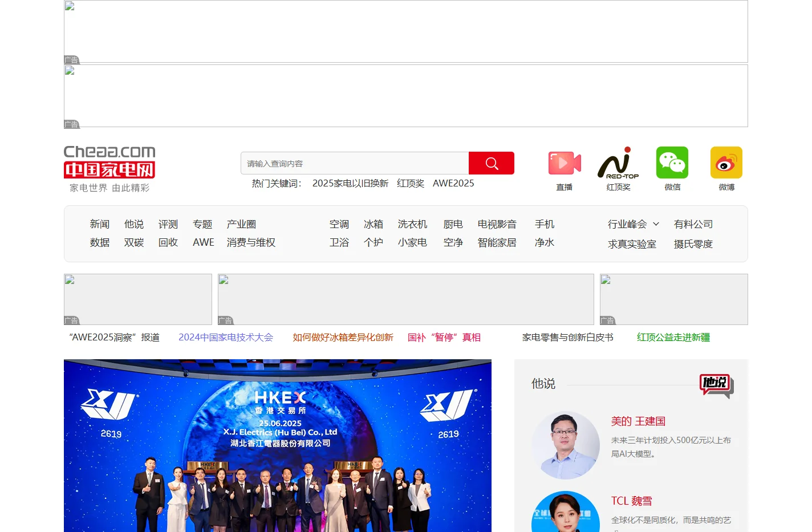The image size is (812, 532).
Task: Open the 直播 live video icon
Action: [x=565, y=163]
